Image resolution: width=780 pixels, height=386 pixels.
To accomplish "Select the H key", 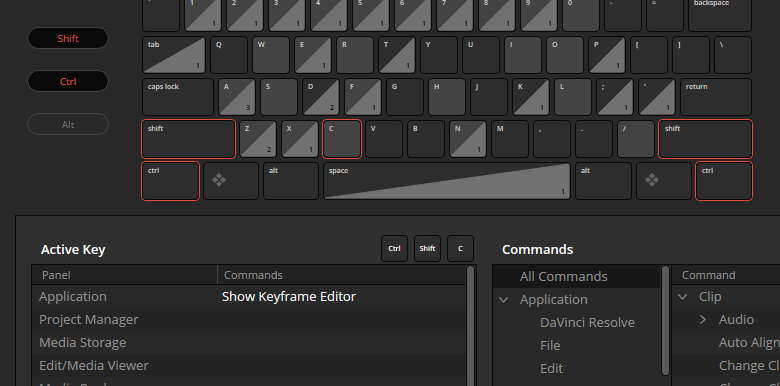I will pyautogui.click(x=447, y=97).
